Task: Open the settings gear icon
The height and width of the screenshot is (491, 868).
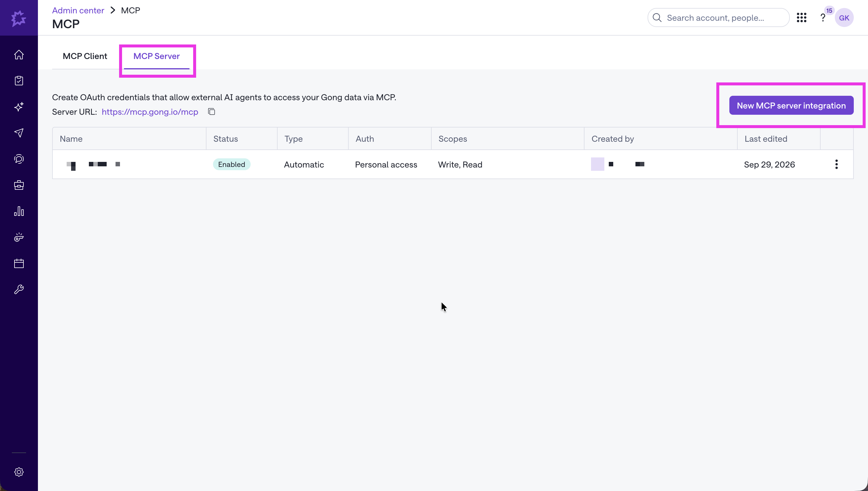Action: coord(19,472)
